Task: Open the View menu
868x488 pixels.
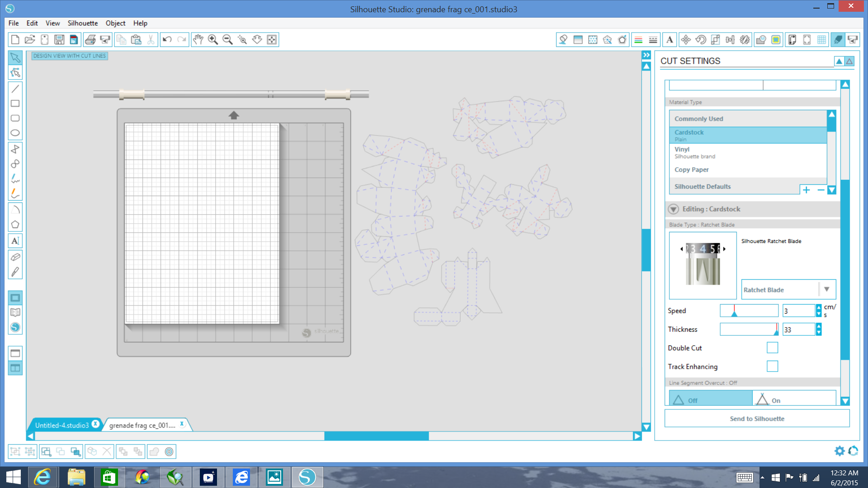Action: (52, 23)
